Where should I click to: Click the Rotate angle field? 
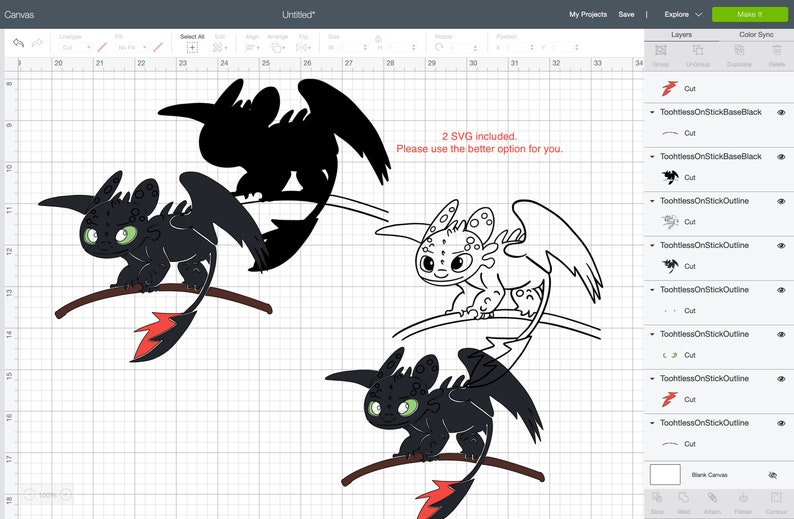click(x=462, y=48)
